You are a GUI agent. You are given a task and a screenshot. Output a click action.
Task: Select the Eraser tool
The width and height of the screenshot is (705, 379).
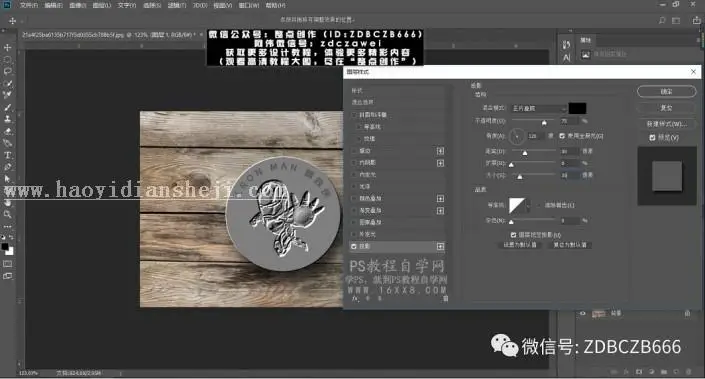(x=8, y=131)
